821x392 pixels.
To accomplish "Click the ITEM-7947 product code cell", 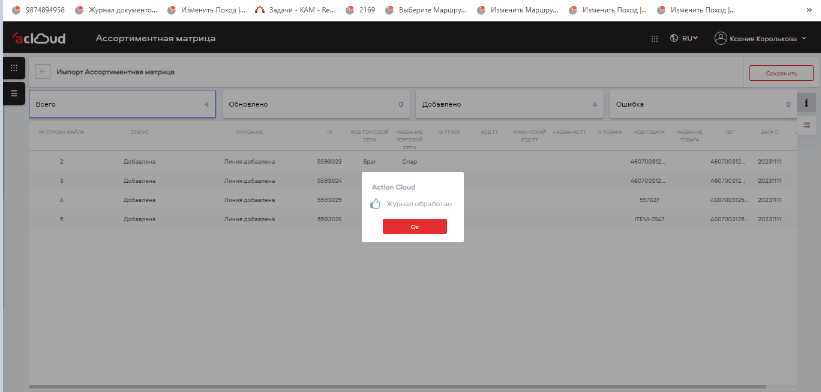I will coord(649,219).
